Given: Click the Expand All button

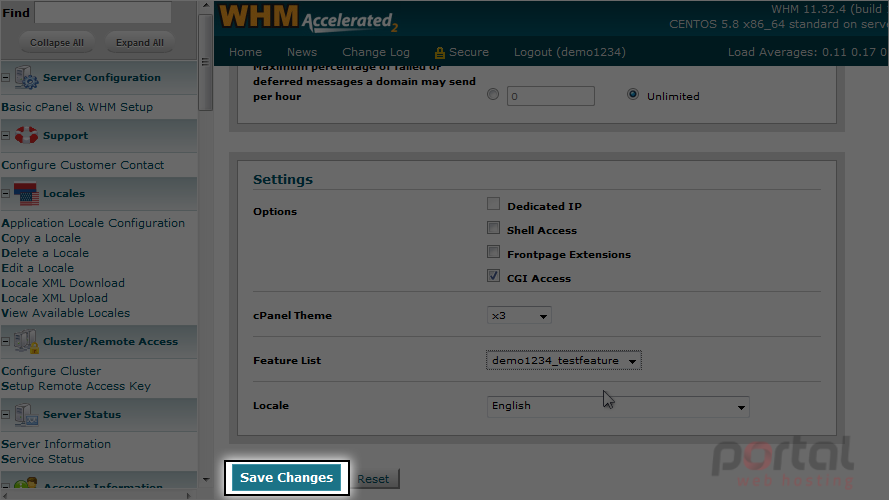Looking at the screenshot, I should (x=139, y=43).
